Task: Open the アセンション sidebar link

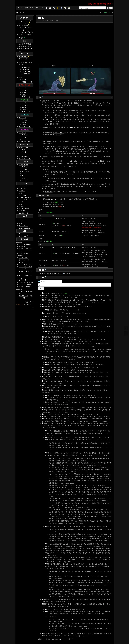Action: pos(23,59)
